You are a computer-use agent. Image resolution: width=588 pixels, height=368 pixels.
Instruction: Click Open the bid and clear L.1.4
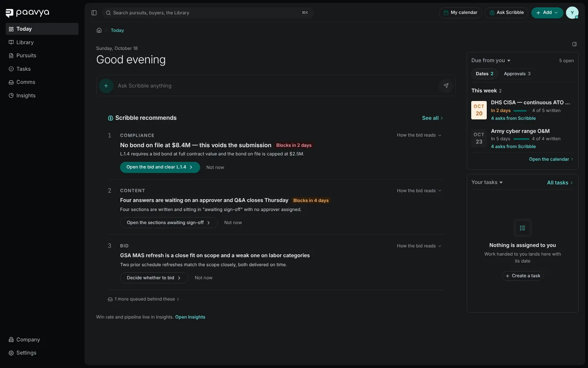pyautogui.click(x=160, y=167)
